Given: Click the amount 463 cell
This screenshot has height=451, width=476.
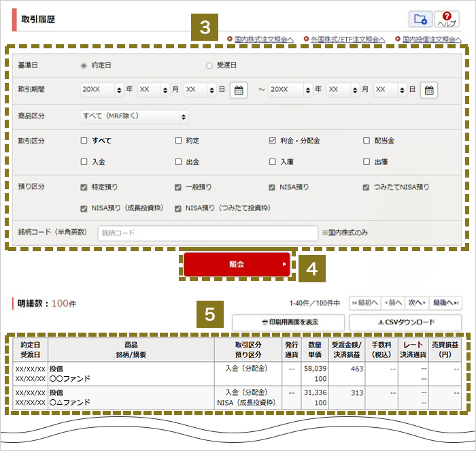Looking at the screenshot, I should click(x=357, y=369).
